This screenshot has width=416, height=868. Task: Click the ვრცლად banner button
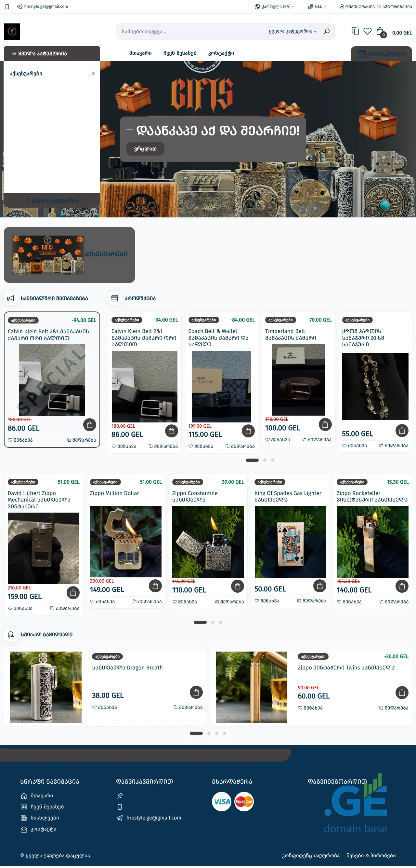[x=145, y=149]
